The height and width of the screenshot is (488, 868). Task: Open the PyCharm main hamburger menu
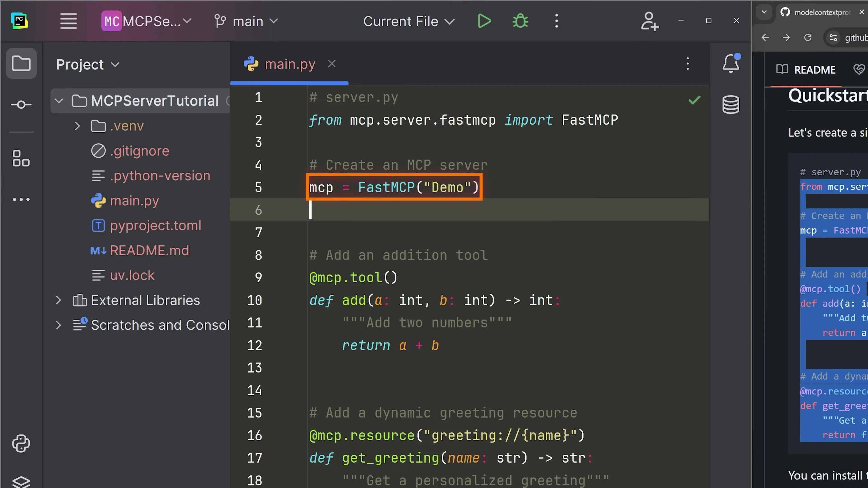[x=68, y=21]
